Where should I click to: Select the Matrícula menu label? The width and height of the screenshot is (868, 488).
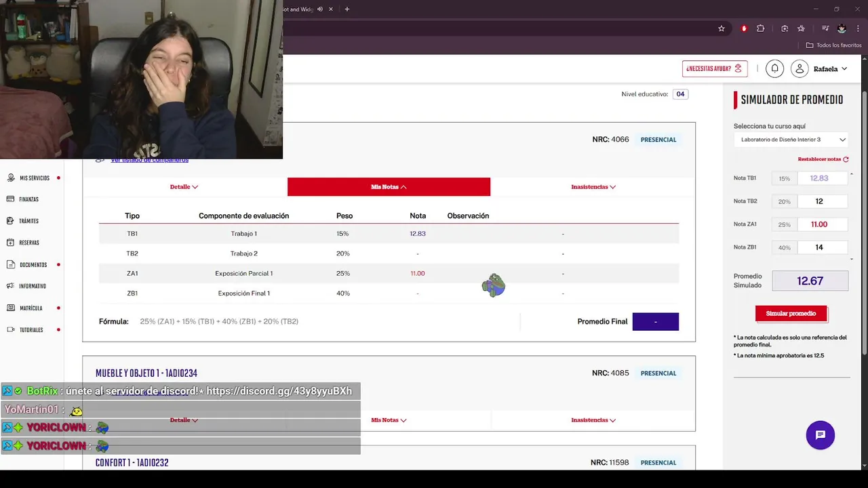tap(31, 308)
